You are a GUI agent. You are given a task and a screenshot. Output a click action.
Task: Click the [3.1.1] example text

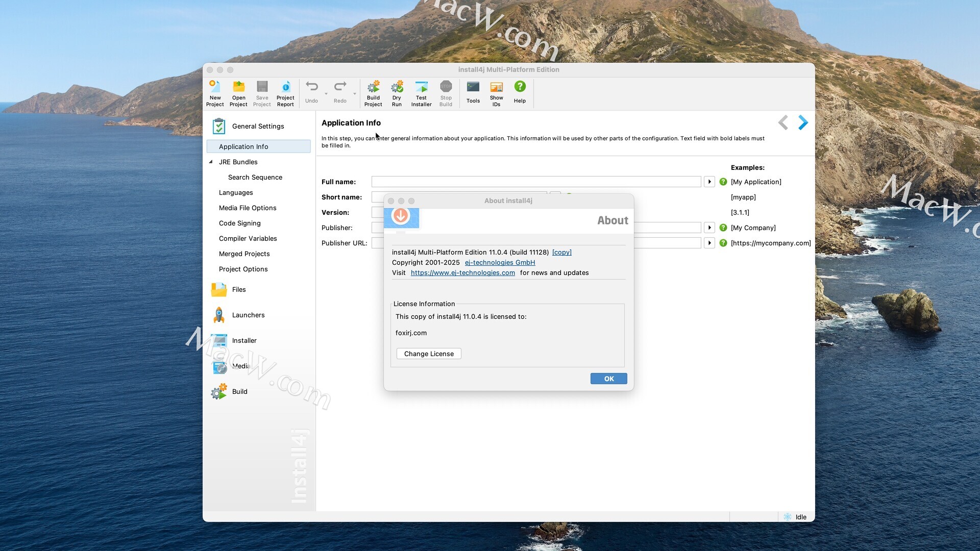pos(740,212)
